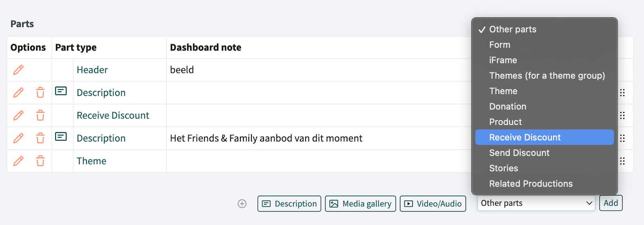The height and width of the screenshot is (225, 644).
Task: Pick Related Productions in the list
Action: click(x=530, y=184)
